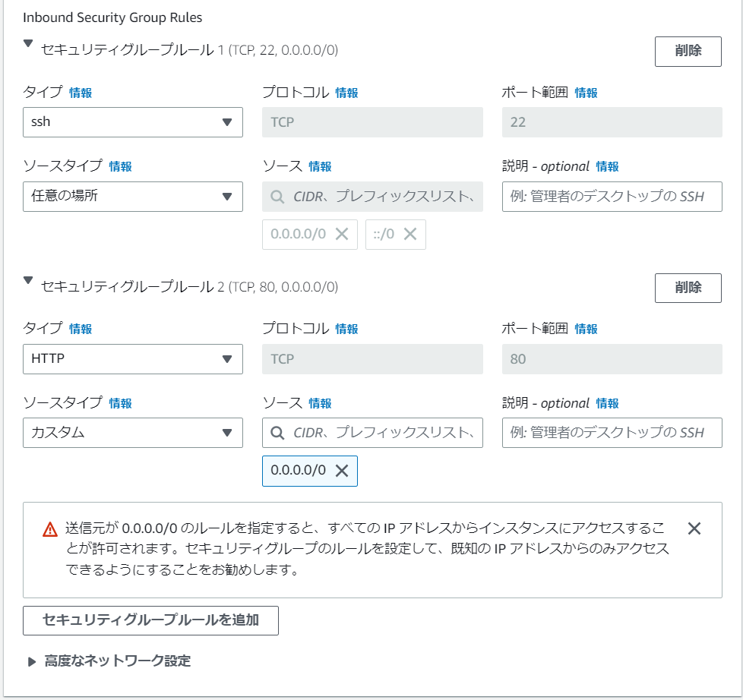
Task: Remove 0.0.0.0/0 from rule 2 source
Action: coord(342,470)
